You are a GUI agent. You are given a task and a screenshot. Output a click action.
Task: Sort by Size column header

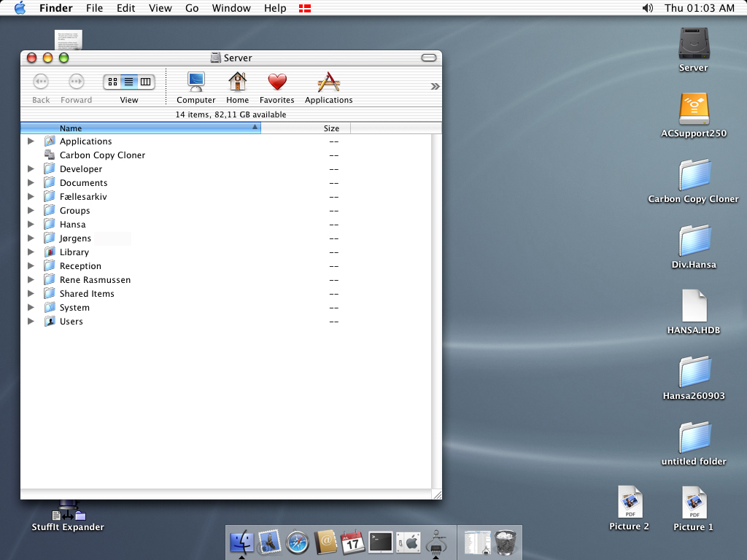click(306, 128)
